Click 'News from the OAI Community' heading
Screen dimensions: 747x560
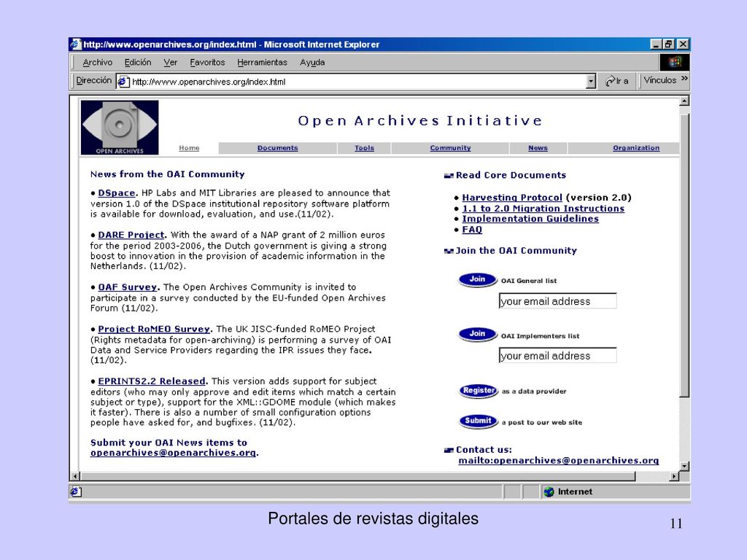tap(167, 174)
